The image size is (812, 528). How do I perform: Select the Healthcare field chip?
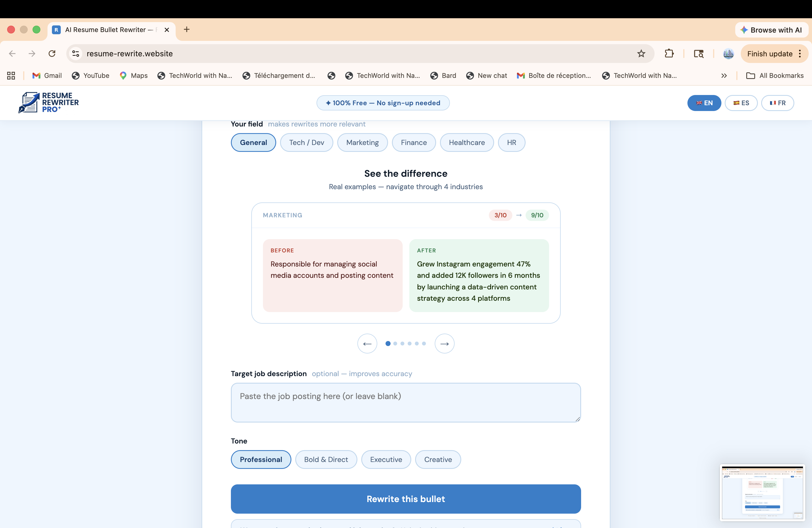(x=467, y=142)
